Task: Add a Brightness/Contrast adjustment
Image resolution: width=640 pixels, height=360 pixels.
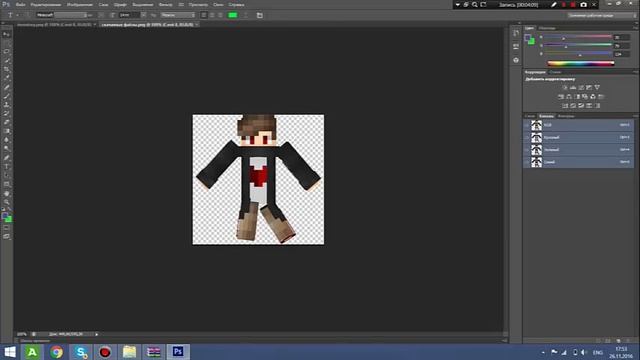Action: click(565, 88)
